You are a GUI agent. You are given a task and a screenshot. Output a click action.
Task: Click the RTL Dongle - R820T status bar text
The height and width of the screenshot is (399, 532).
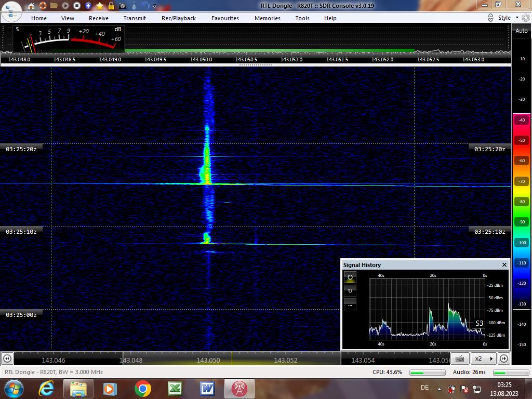[x=54, y=372]
